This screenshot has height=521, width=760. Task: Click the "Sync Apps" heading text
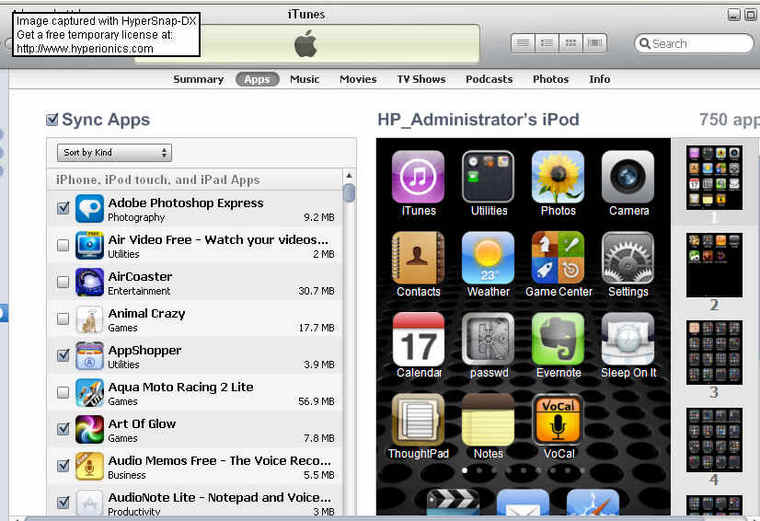pyautogui.click(x=106, y=120)
